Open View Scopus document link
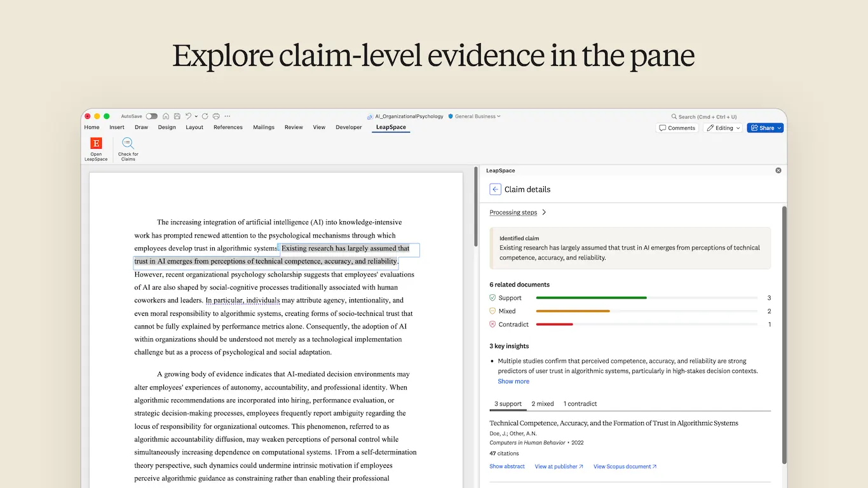868x488 pixels. (x=625, y=466)
